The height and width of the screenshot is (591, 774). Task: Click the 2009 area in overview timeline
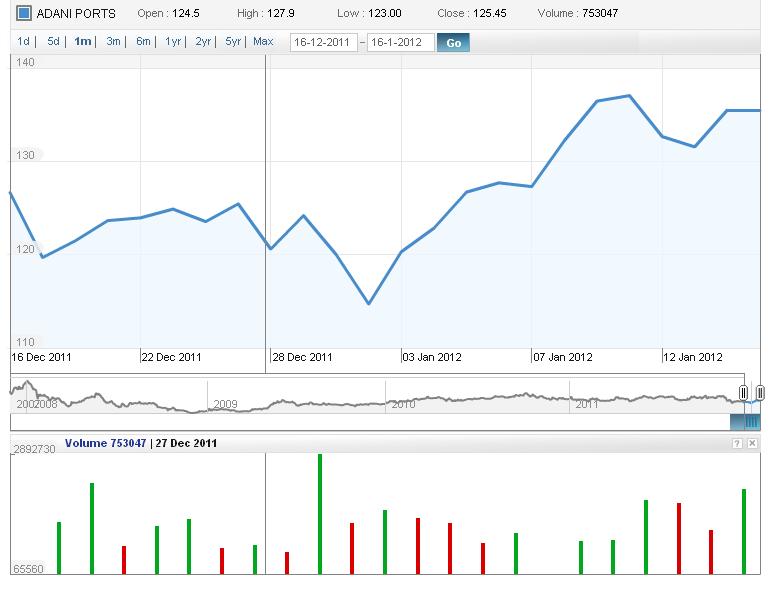[225, 404]
